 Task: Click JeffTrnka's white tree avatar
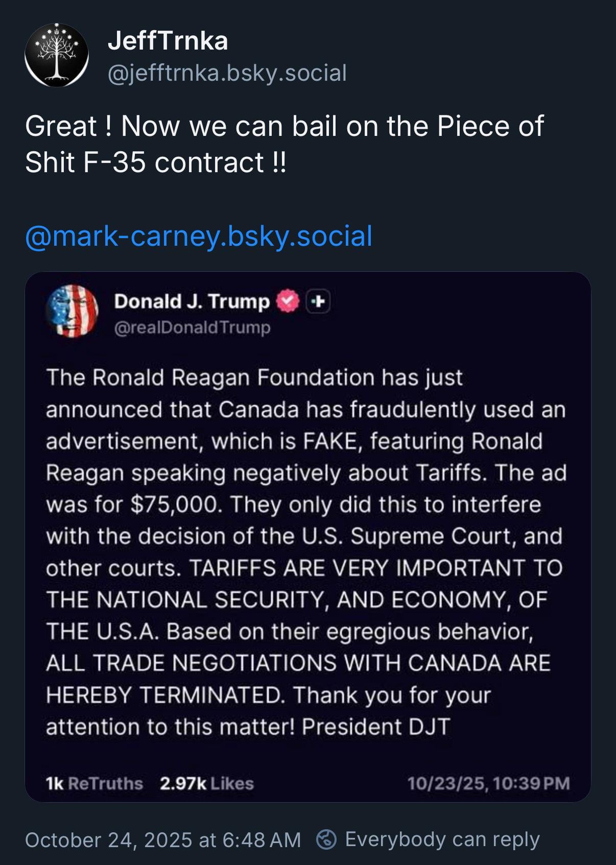(x=57, y=55)
